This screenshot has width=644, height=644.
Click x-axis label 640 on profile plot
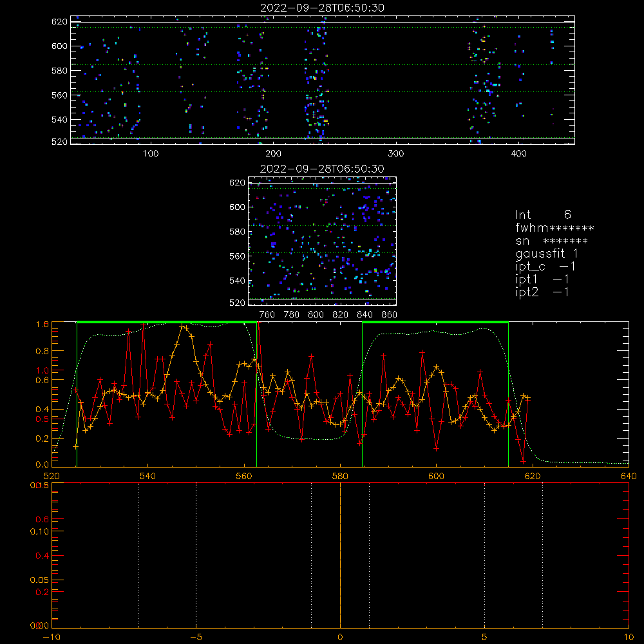pyautogui.click(x=629, y=477)
